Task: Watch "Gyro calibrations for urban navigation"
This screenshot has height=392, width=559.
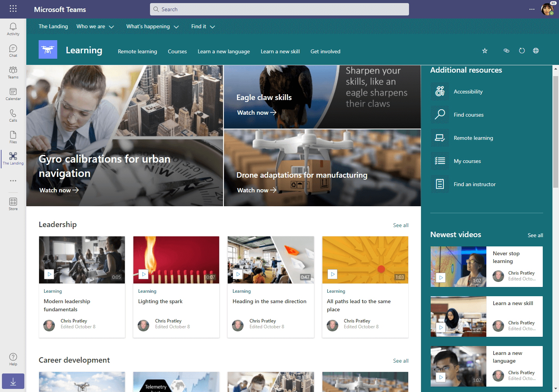Action: pos(59,190)
